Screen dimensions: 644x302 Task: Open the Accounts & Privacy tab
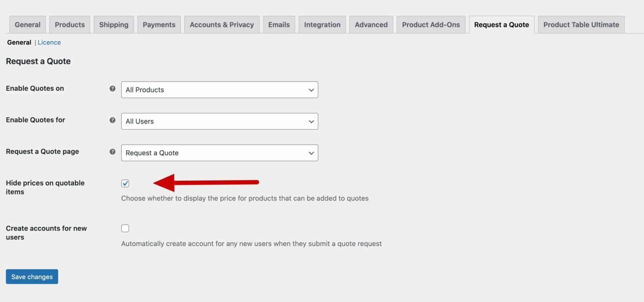coord(222,24)
